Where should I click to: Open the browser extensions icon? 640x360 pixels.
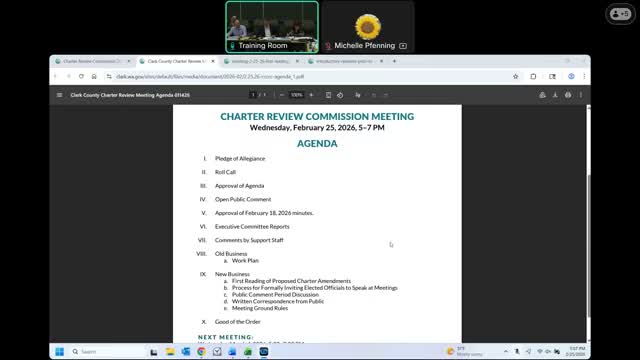pos(533,76)
